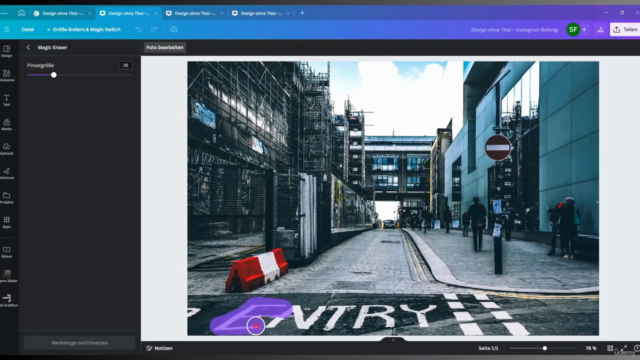Click Werkzeuge zurücksetzen reset button
Viewport: 640px width, 360px height.
tap(80, 343)
